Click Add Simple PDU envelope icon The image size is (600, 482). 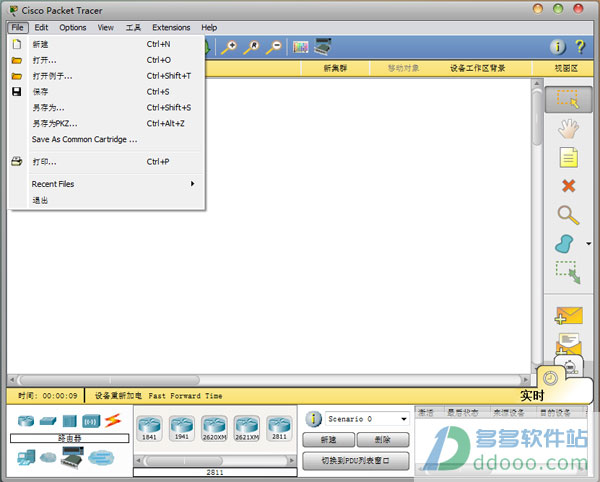tap(569, 316)
